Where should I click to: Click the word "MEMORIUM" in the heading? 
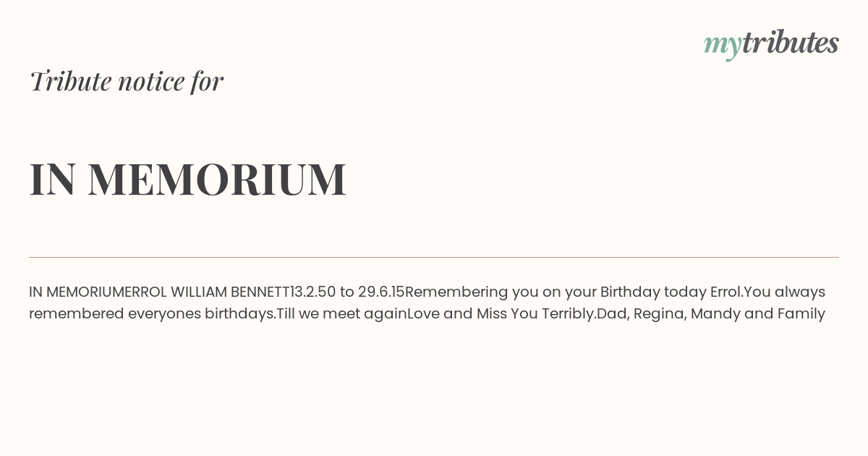(217, 179)
